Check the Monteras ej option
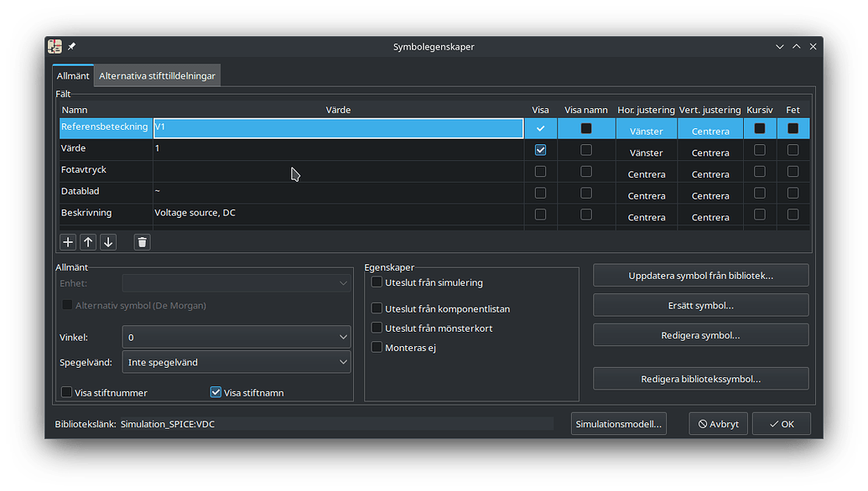 [377, 347]
